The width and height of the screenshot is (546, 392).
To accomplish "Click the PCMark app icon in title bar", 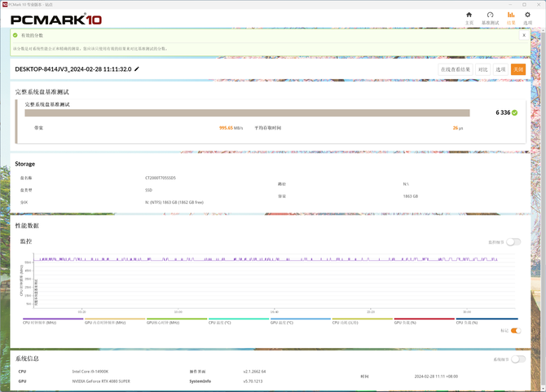I will pos(5,5).
